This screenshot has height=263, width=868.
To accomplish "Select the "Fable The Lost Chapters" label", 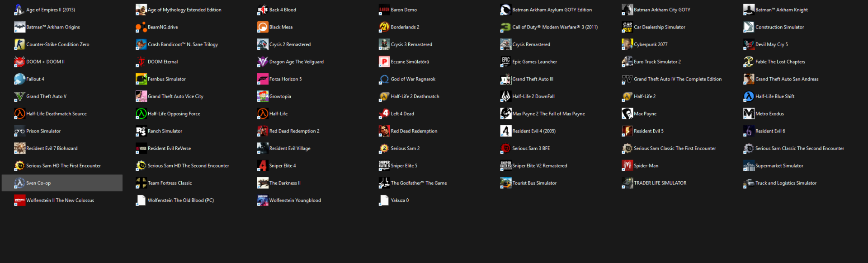I will [780, 61].
